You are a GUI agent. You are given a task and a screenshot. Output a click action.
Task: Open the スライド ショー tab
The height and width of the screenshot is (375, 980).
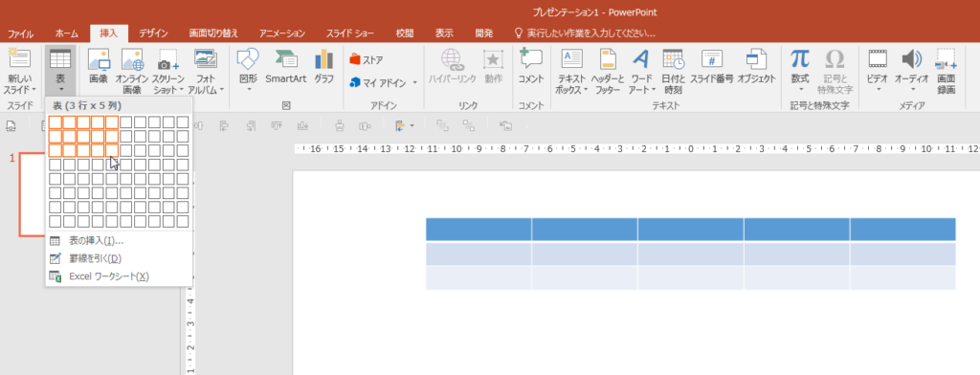pos(350,33)
